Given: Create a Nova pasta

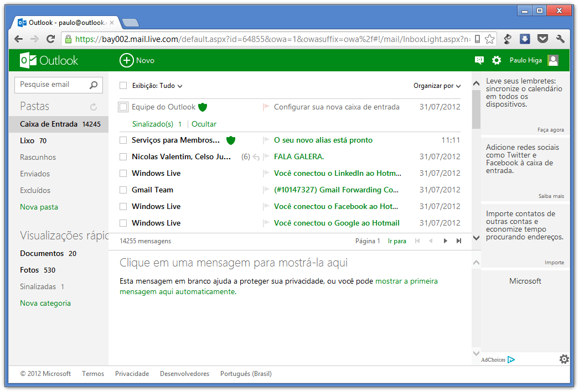Looking at the screenshot, I should tap(39, 207).
